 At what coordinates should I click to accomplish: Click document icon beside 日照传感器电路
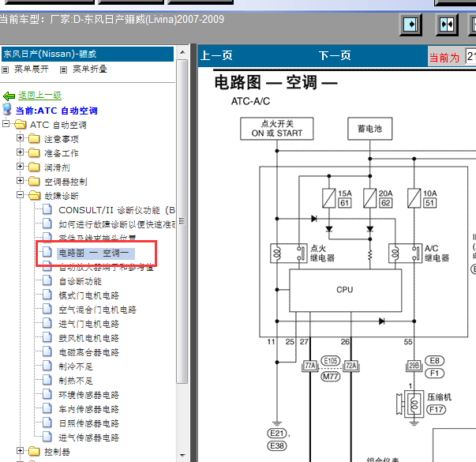47,423
